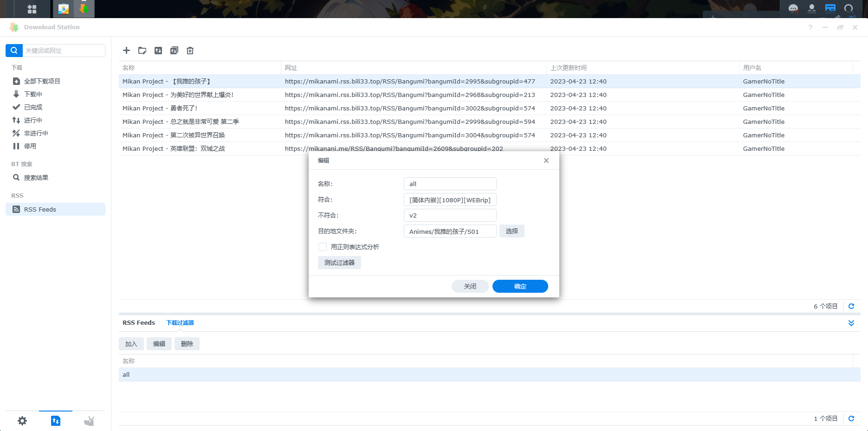This screenshot has width=868, height=431.
Task: Switch to eMule via donkey icon
Action: (89, 421)
